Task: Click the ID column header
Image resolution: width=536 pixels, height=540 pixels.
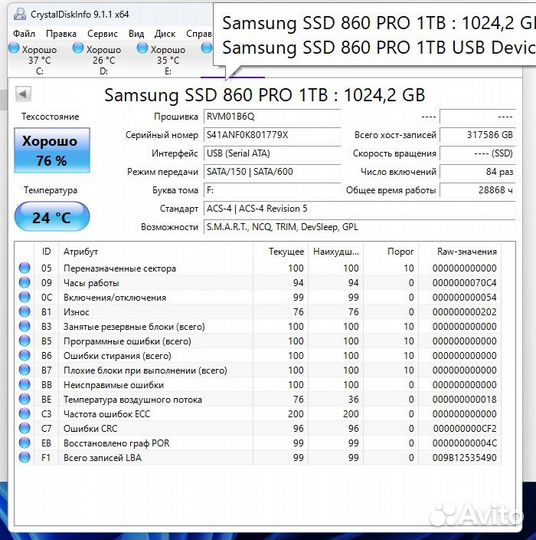Action: pyautogui.click(x=47, y=251)
